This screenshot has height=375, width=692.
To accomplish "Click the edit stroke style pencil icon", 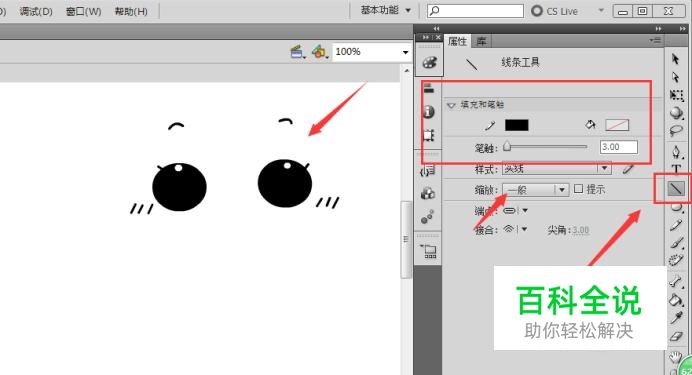I will pyautogui.click(x=628, y=169).
